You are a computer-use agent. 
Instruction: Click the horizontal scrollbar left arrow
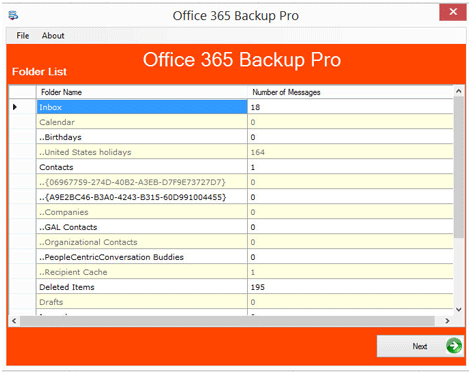14,321
